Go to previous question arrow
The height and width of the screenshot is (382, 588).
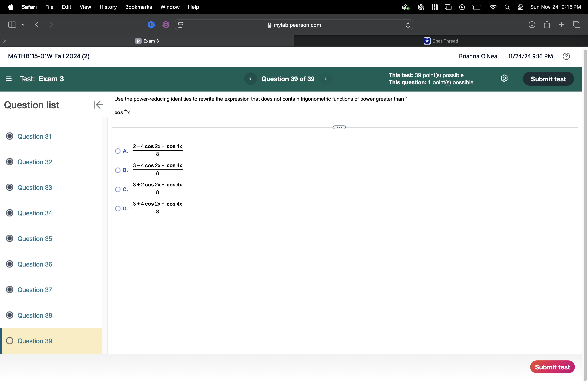(250, 79)
